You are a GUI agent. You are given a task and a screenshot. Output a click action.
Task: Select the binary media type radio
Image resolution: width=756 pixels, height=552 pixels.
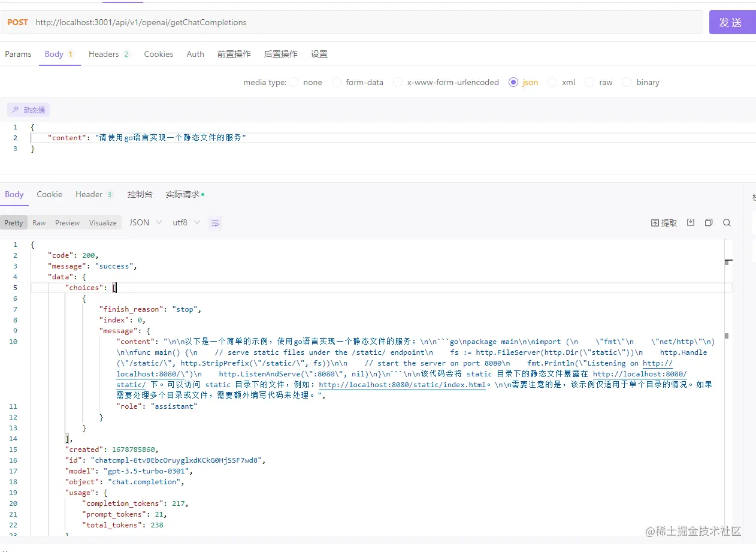627,83
